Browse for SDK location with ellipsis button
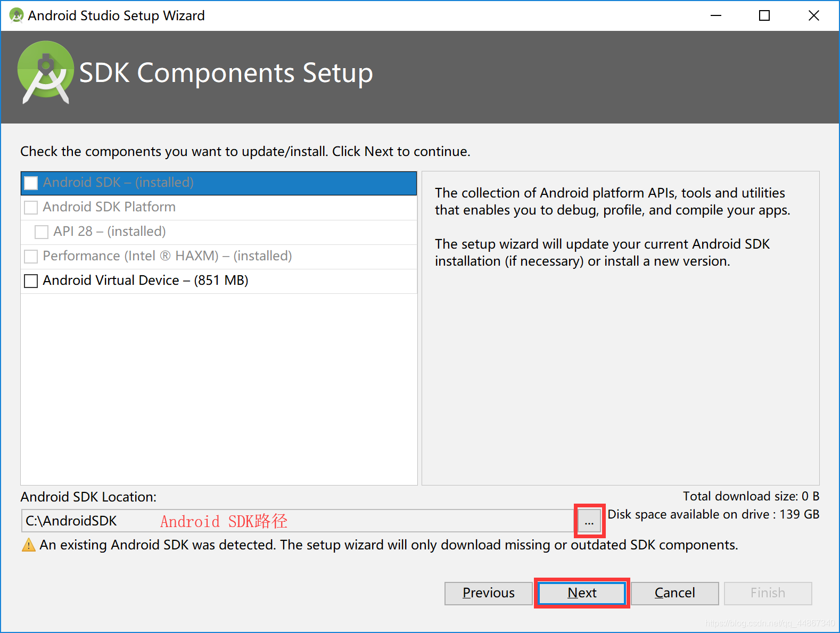 (x=589, y=521)
